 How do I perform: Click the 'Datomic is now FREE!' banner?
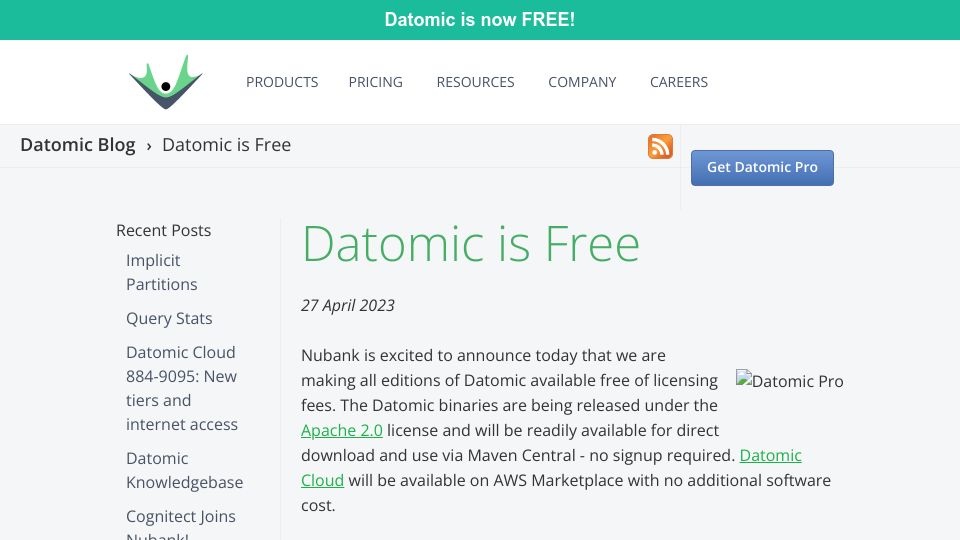(x=480, y=20)
